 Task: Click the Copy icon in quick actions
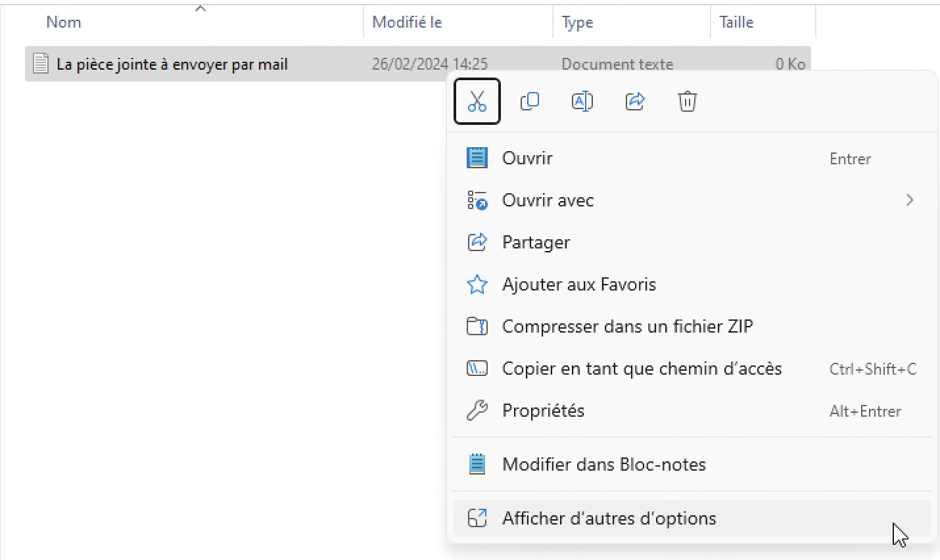[530, 101]
